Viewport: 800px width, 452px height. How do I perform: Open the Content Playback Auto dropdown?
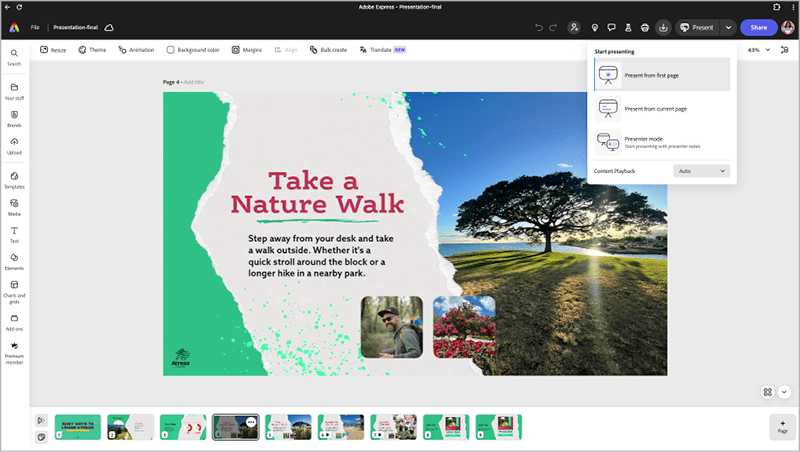coord(702,171)
